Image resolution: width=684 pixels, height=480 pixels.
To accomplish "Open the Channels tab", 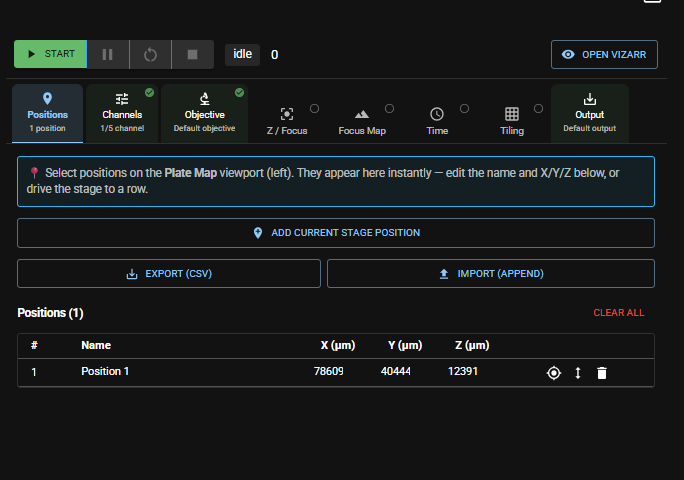I will pos(122,113).
